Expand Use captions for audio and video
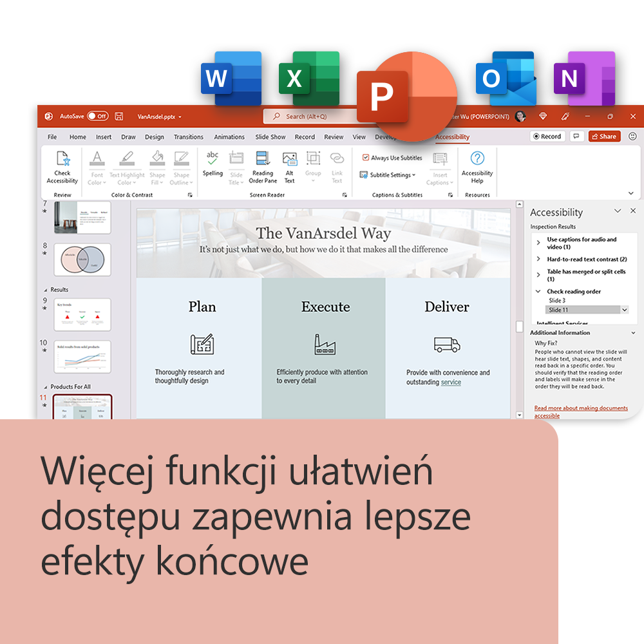The width and height of the screenshot is (644, 644). (538, 243)
